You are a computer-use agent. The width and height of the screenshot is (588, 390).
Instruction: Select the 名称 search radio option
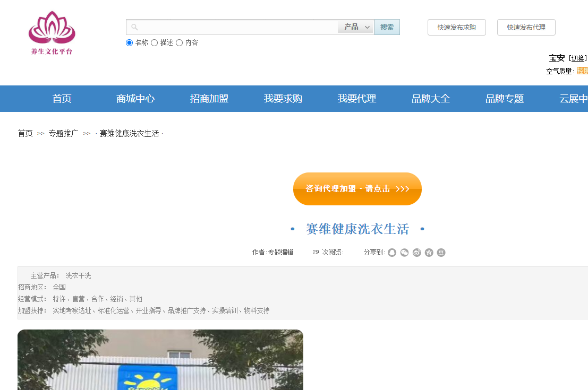point(130,42)
